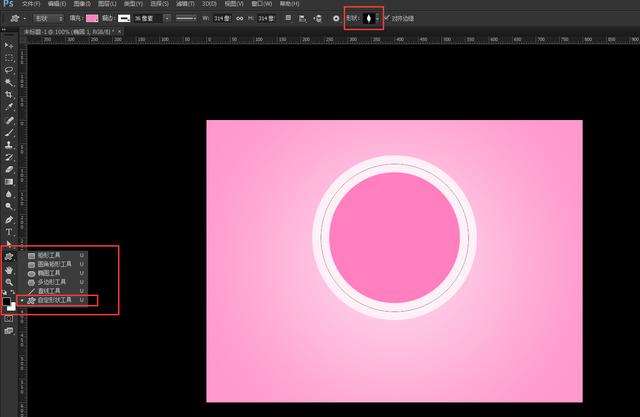Select the Pen tool

(x=9, y=220)
